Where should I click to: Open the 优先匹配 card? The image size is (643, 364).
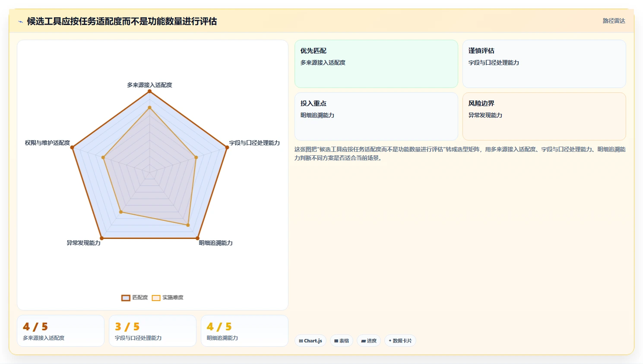(x=376, y=64)
